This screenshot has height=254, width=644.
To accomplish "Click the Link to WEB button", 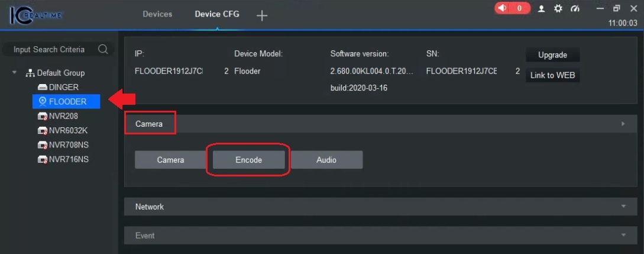I will point(552,76).
